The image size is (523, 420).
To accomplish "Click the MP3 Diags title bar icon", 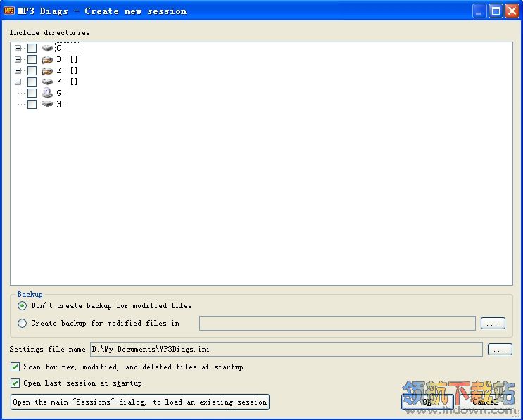I will (9, 11).
